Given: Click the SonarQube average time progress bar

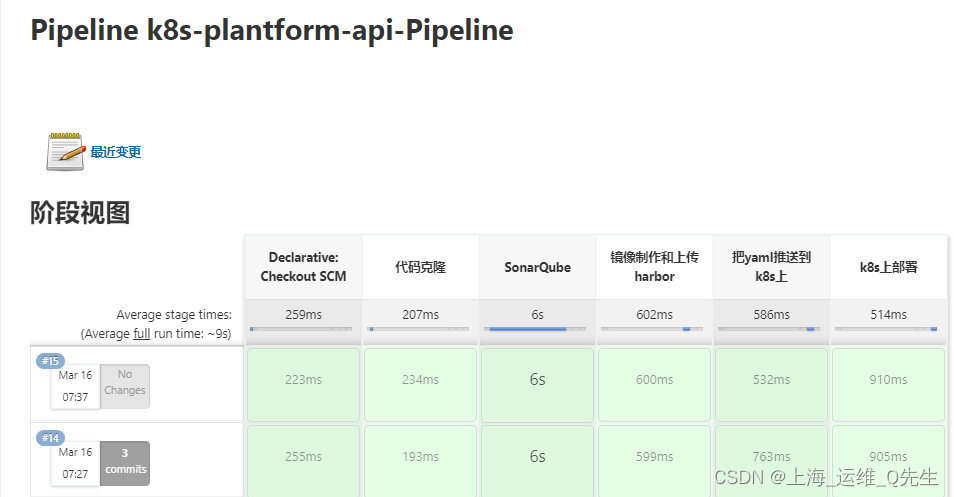Looking at the screenshot, I should click(537, 328).
